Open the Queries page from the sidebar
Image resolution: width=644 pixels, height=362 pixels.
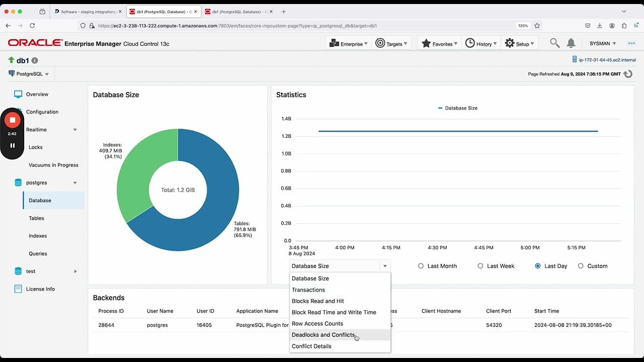click(38, 253)
